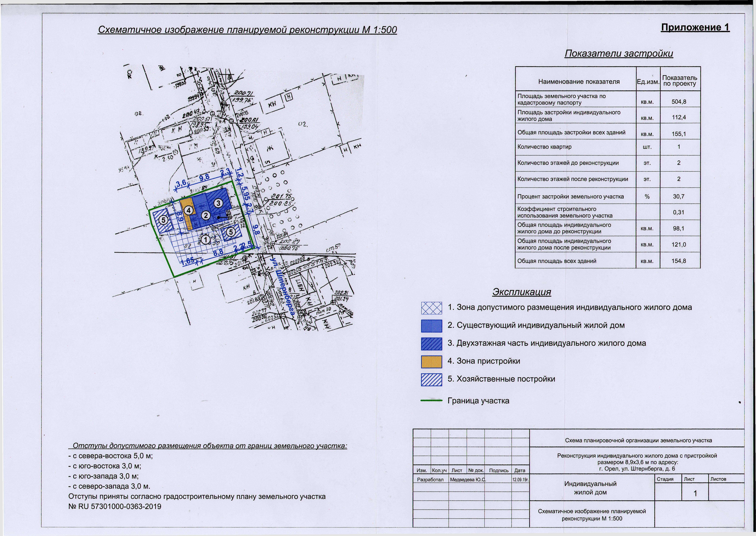This screenshot has width=756, height=536.
Task: Click the 'Показатель по проекту' column header
Action: tap(680, 81)
